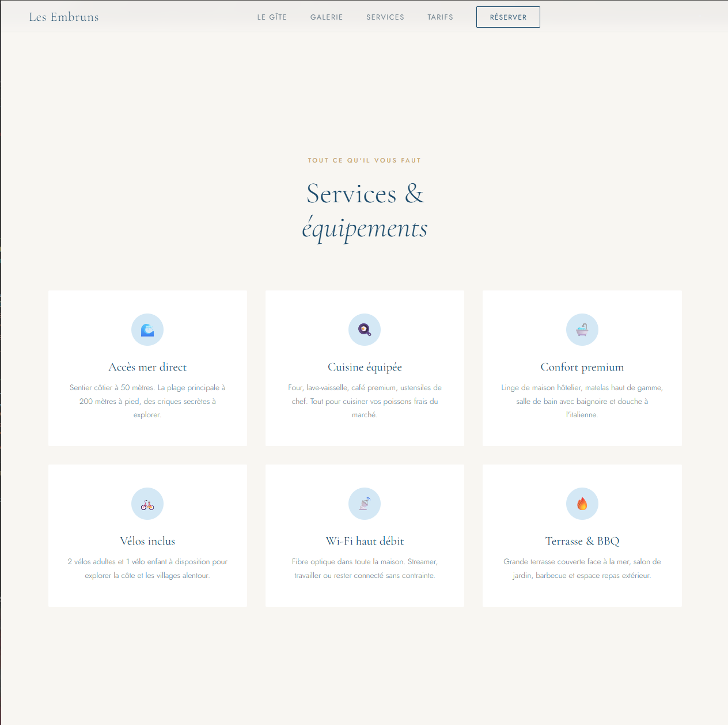Image resolution: width=728 pixels, height=725 pixels.
Task: Click the bicycle icon for Vélos inclus
Action: tap(147, 504)
